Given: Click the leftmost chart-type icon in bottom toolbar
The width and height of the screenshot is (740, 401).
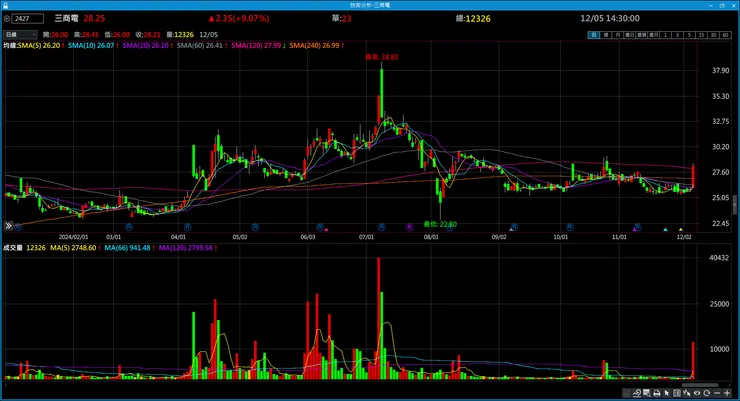Looking at the screenshot, I should click(627, 393).
